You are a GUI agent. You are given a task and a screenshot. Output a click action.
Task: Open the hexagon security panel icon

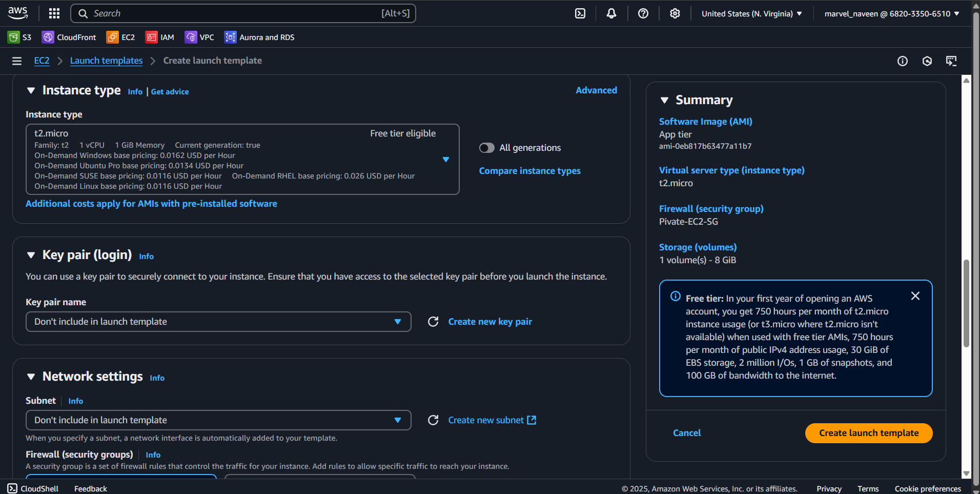(x=927, y=62)
